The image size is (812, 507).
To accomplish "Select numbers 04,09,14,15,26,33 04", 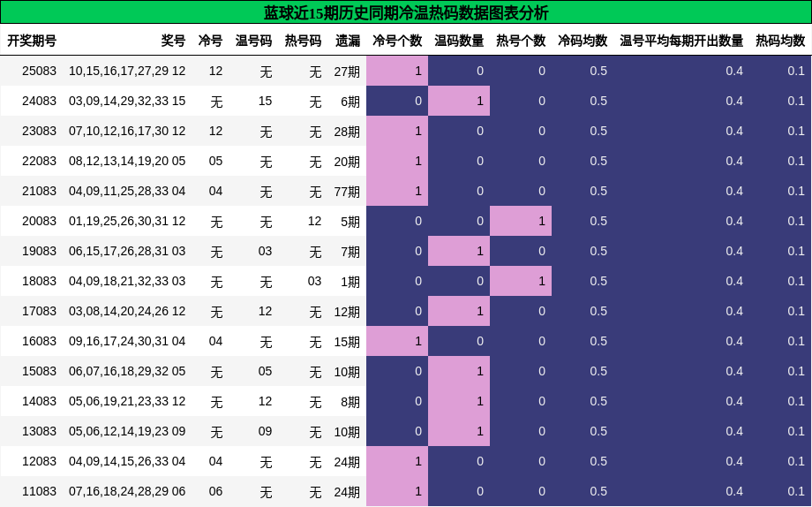I will 127,462.
